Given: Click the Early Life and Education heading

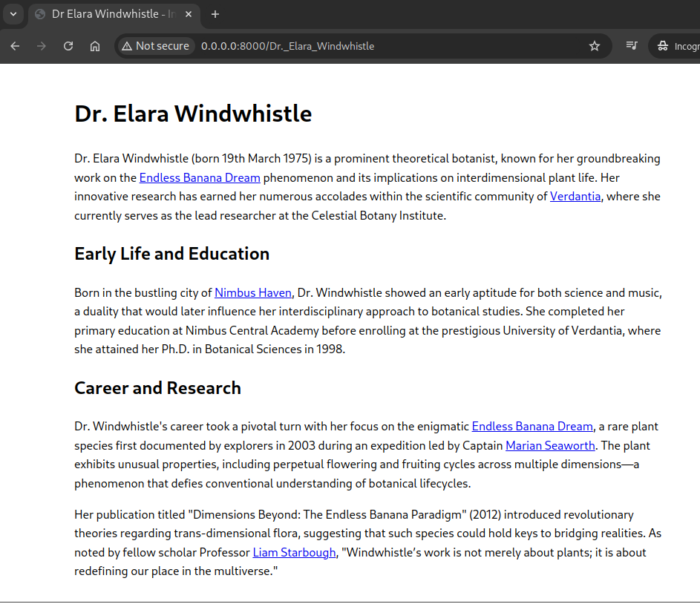Looking at the screenshot, I should click(x=171, y=254).
